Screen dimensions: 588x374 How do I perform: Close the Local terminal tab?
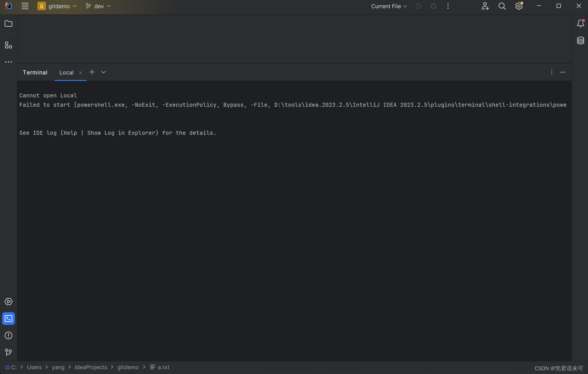tap(80, 73)
